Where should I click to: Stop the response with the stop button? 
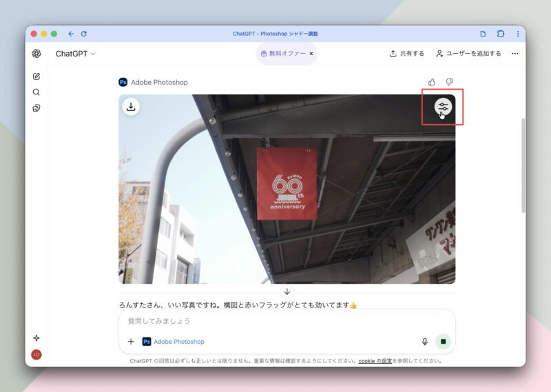click(444, 342)
